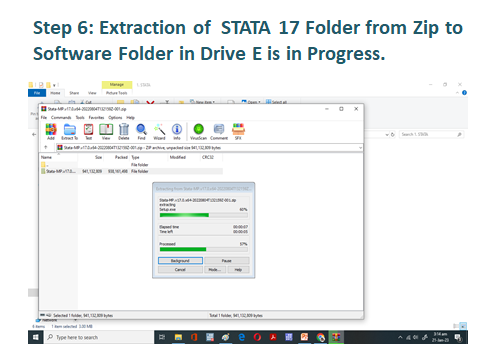Click the Test archive icon

[88, 131]
